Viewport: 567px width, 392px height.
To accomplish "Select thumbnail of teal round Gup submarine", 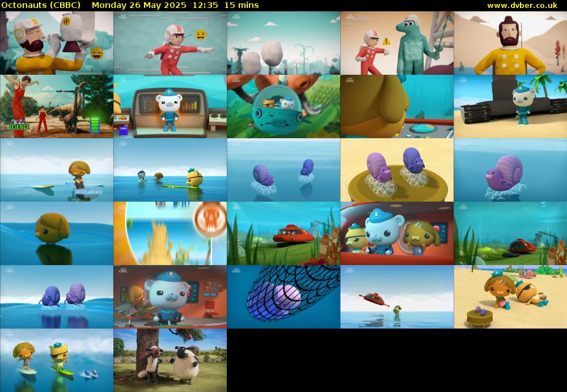I will click(283, 106).
